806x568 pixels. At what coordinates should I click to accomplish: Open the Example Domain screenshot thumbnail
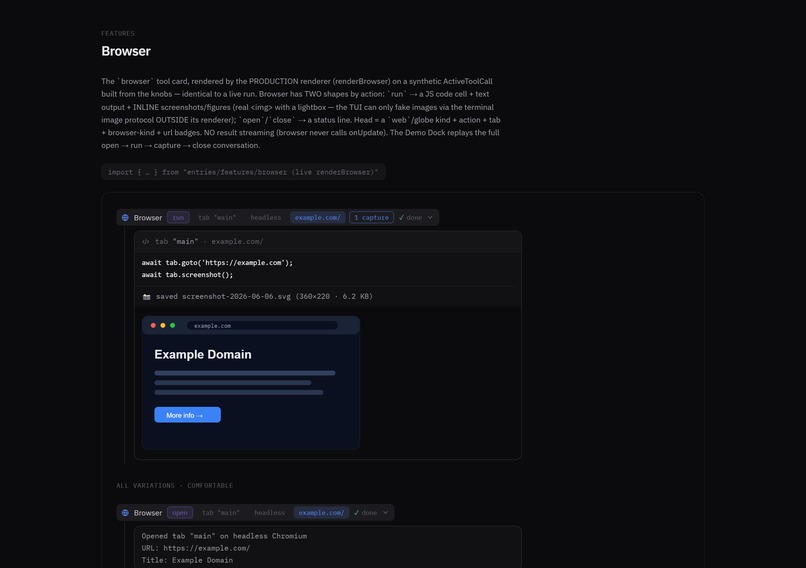(251, 383)
